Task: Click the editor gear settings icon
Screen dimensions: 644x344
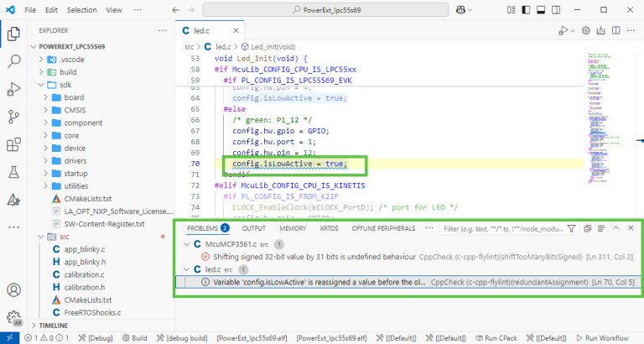Action: click(x=586, y=30)
